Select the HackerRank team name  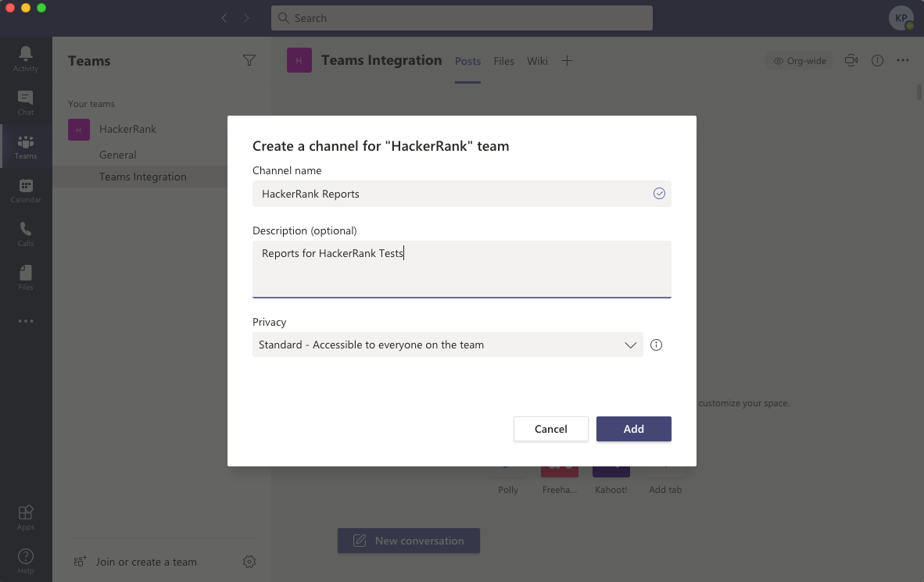[x=128, y=129]
